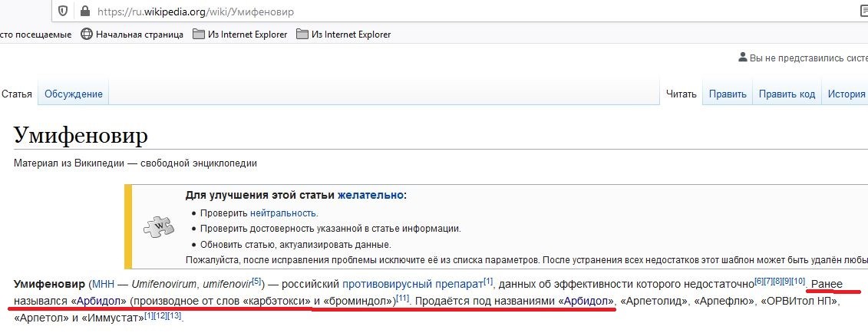Click the word «Арпетолид»
Screen dimensions: 868x333
[x=655, y=302]
